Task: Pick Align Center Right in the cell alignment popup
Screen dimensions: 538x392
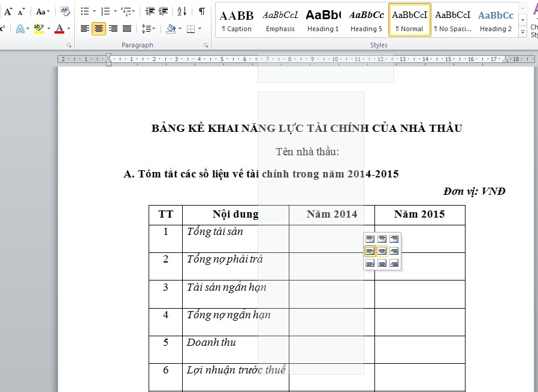Action: 394,251
